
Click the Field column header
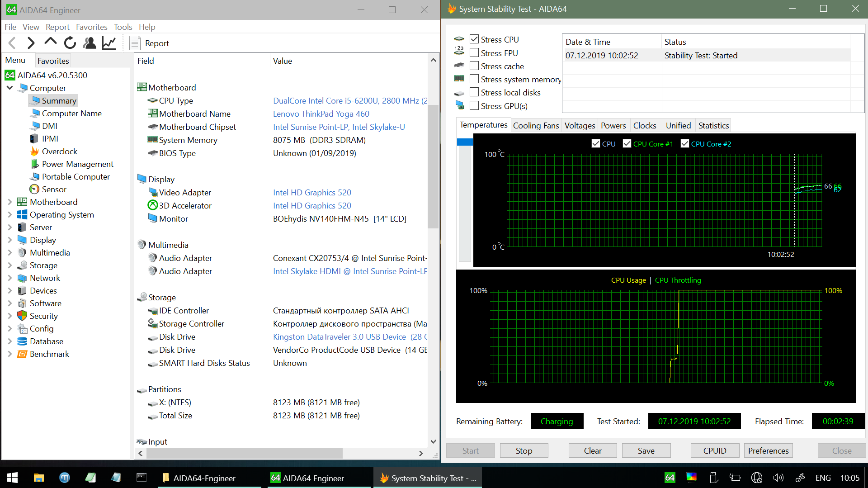(x=202, y=61)
